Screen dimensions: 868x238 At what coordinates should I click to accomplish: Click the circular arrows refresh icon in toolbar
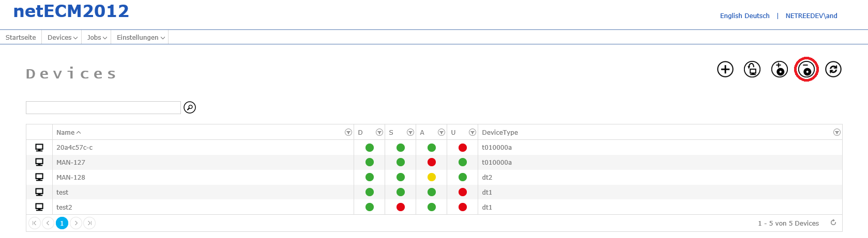coord(833,69)
